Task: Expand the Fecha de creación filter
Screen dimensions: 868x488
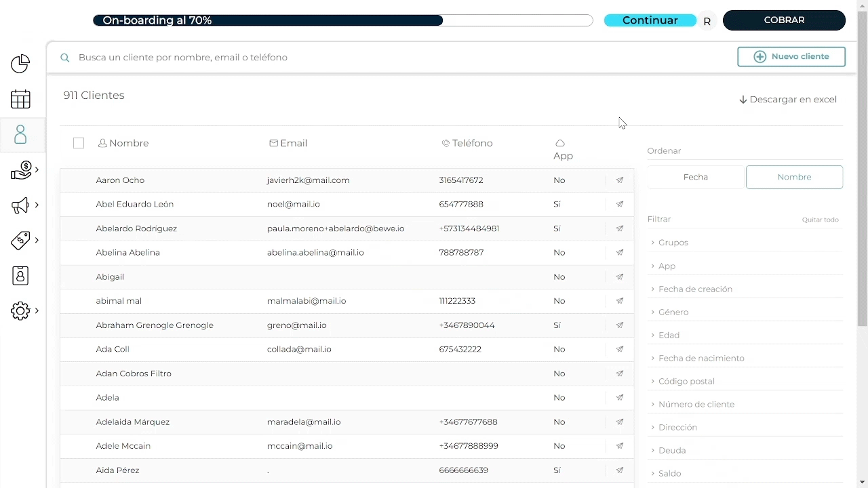Action: (745, 289)
